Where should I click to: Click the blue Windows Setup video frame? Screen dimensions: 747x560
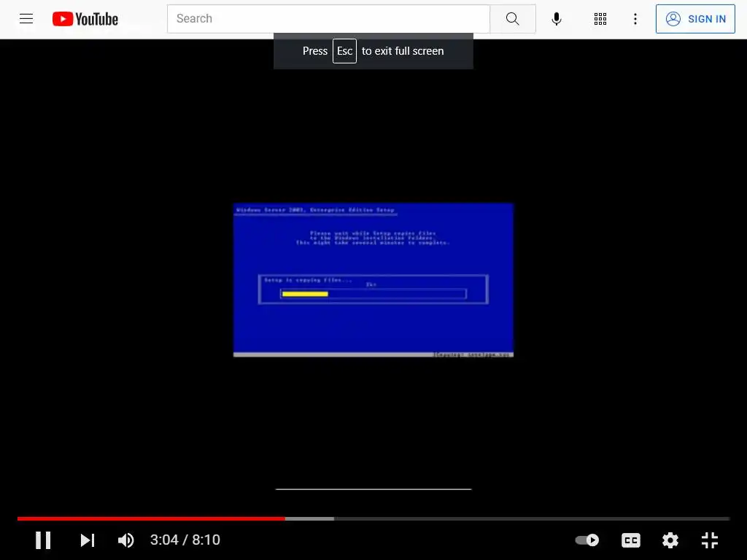click(373, 280)
